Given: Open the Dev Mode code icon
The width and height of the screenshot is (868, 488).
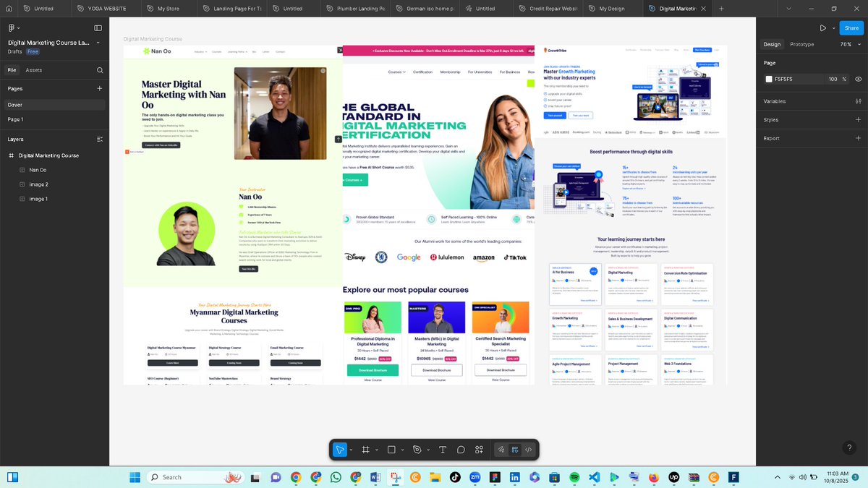Looking at the screenshot, I should tap(529, 449).
